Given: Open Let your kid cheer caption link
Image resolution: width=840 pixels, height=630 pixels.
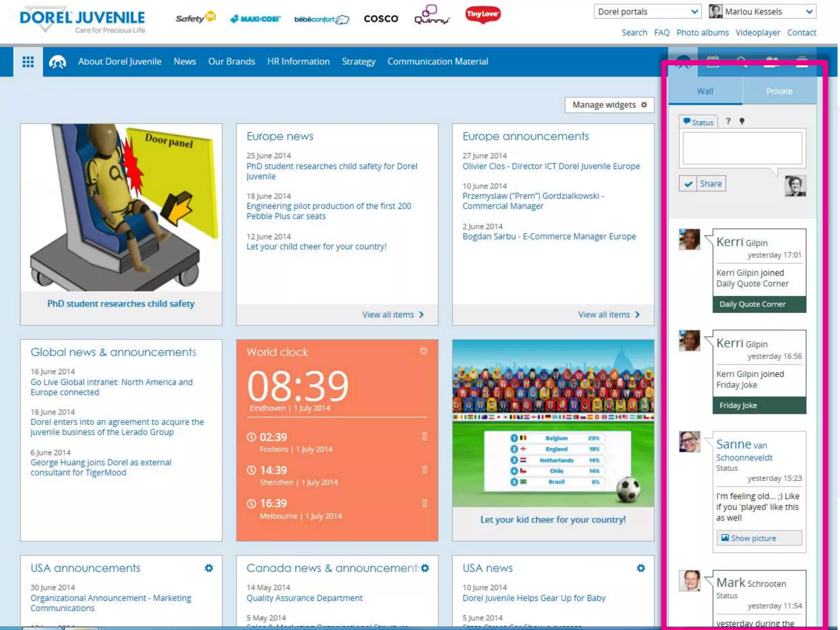Looking at the screenshot, I should [x=552, y=520].
